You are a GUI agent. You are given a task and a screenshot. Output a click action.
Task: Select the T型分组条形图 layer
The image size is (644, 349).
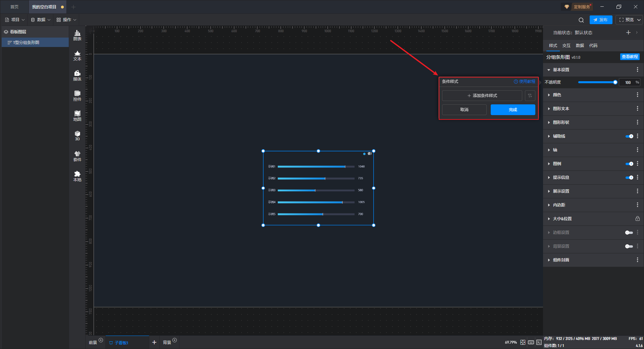[35, 43]
